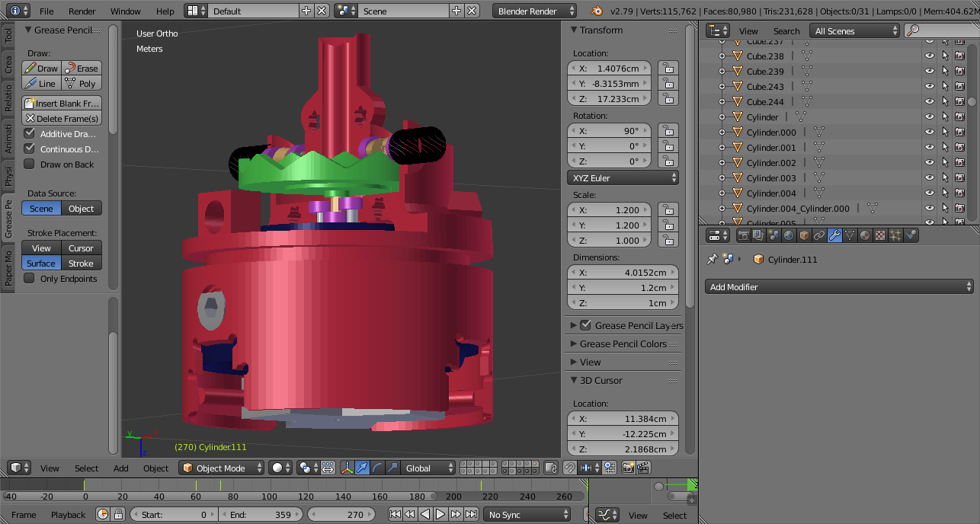This screenshot has width=980, height=524.
Task: Expand the Grease Pencil Colors panel
Action: 623,343
